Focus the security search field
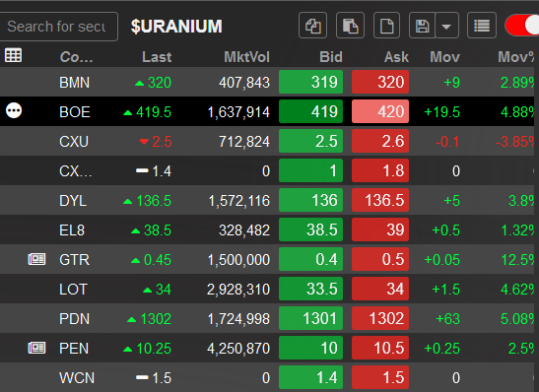Image resolution: width=539 pixels, height=392 pixels. [x=58, y=27]
